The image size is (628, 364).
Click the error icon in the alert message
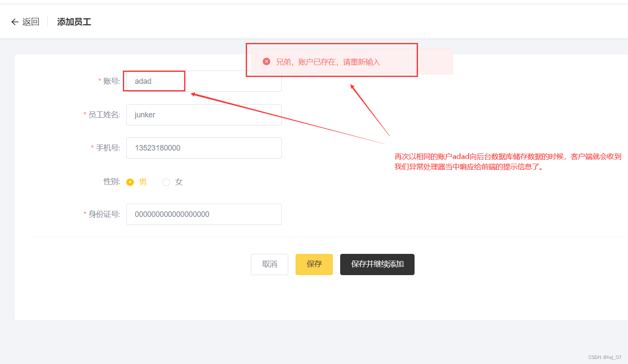click(x=267, y=62)
